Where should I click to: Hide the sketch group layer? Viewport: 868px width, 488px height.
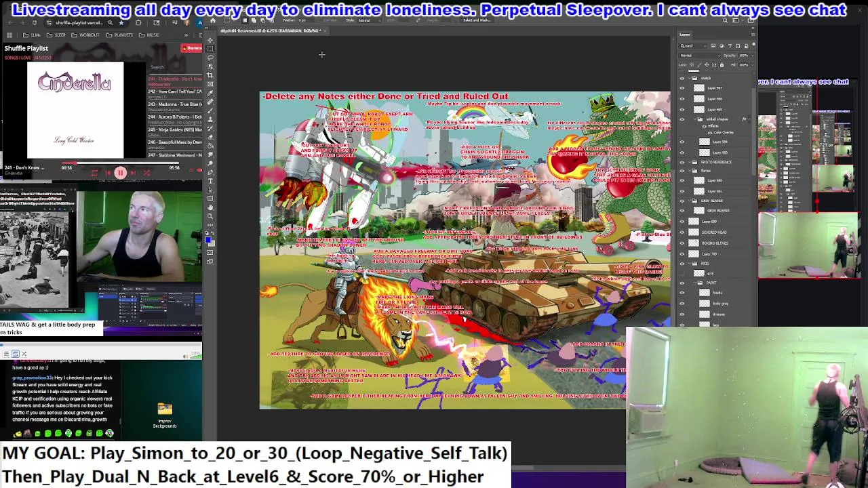click(682, 78)
